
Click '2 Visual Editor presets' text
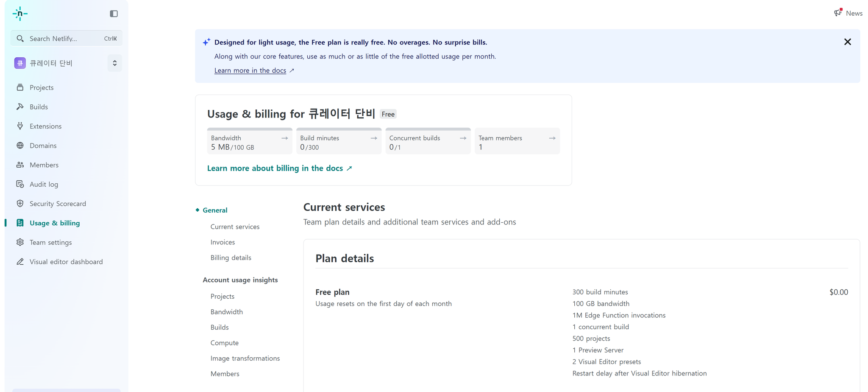[606, 362]
